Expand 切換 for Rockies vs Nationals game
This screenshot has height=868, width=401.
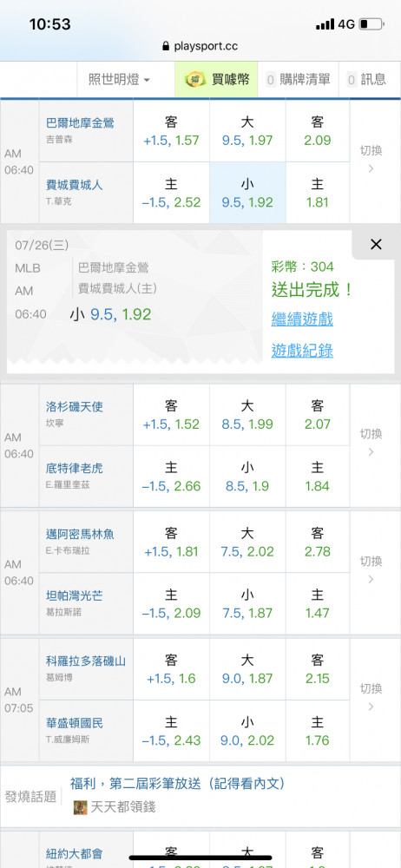coord(371,698)
